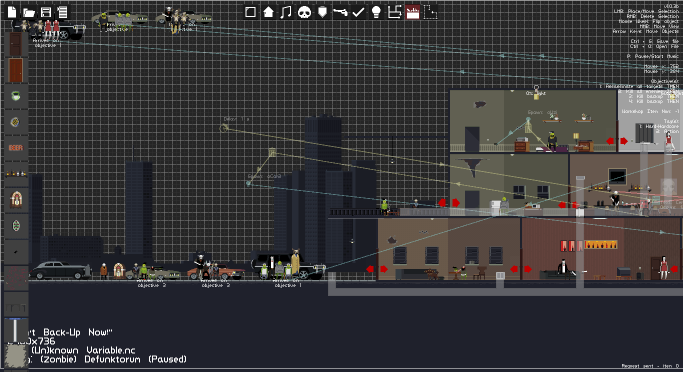
Task: Select the BEER sign object in the palette
Action: click(16, 148)
